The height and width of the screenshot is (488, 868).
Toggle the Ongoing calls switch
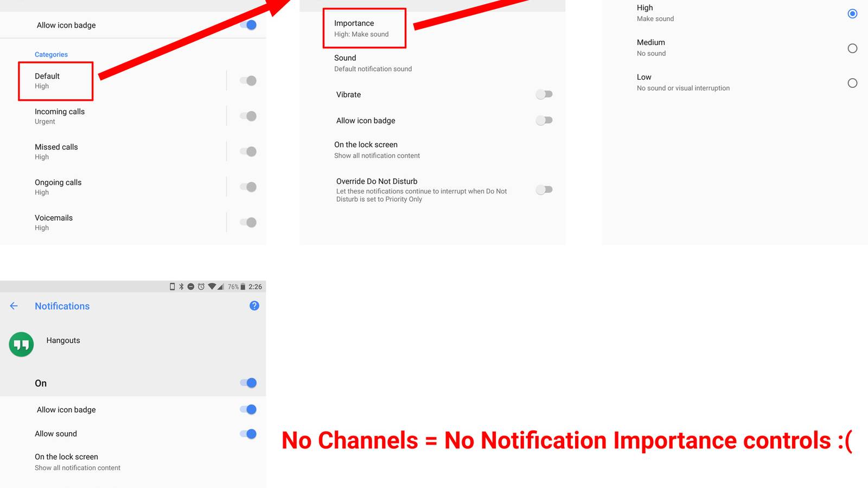248,187
